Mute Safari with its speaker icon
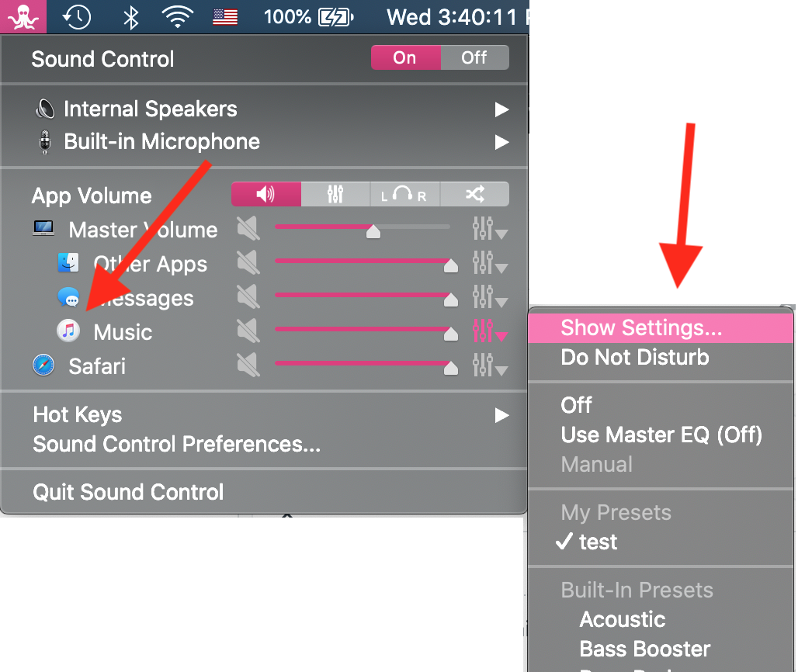This screenshot has height=672, width=812. point(248,365)
